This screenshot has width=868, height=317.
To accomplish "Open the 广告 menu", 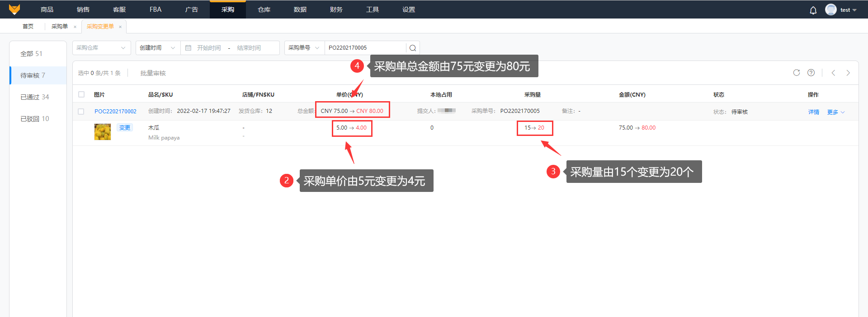I will 192,9.
